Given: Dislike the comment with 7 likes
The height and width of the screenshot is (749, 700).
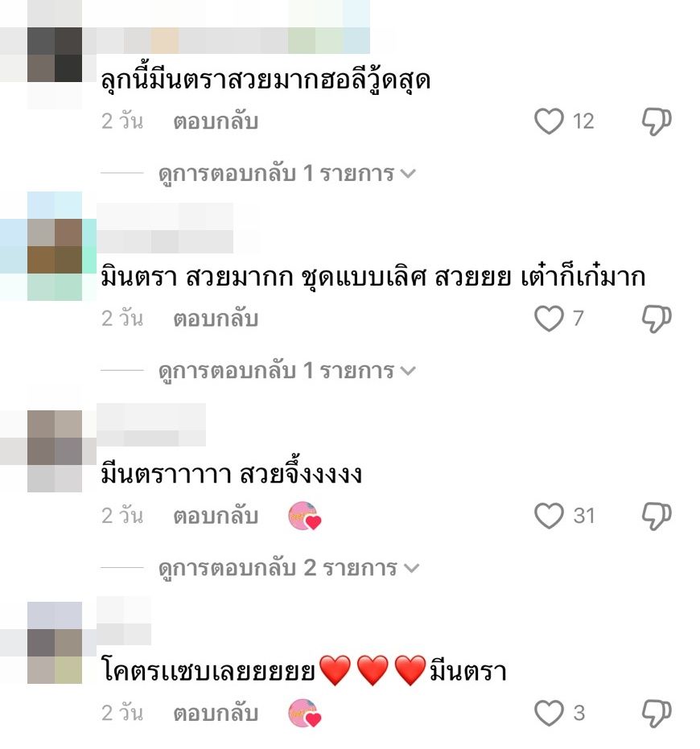Looking at the screenshot, I should pos(657,319).
